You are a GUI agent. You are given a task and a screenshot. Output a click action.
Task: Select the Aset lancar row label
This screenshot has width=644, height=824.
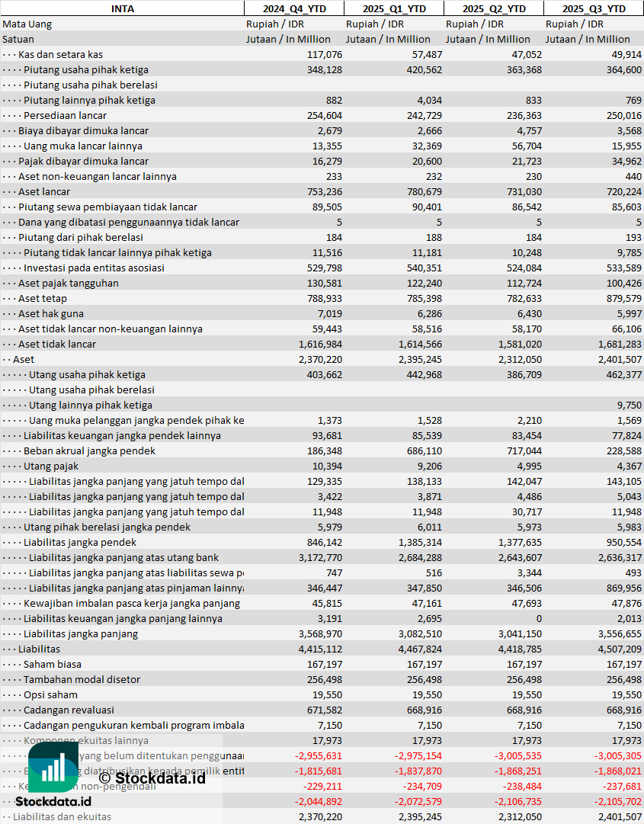[x=44, y=192]
